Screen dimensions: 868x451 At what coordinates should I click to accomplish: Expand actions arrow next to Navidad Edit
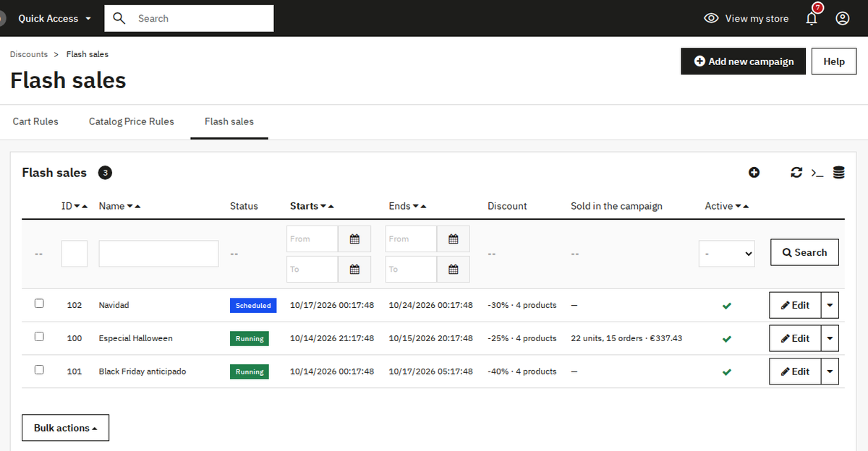830,305
